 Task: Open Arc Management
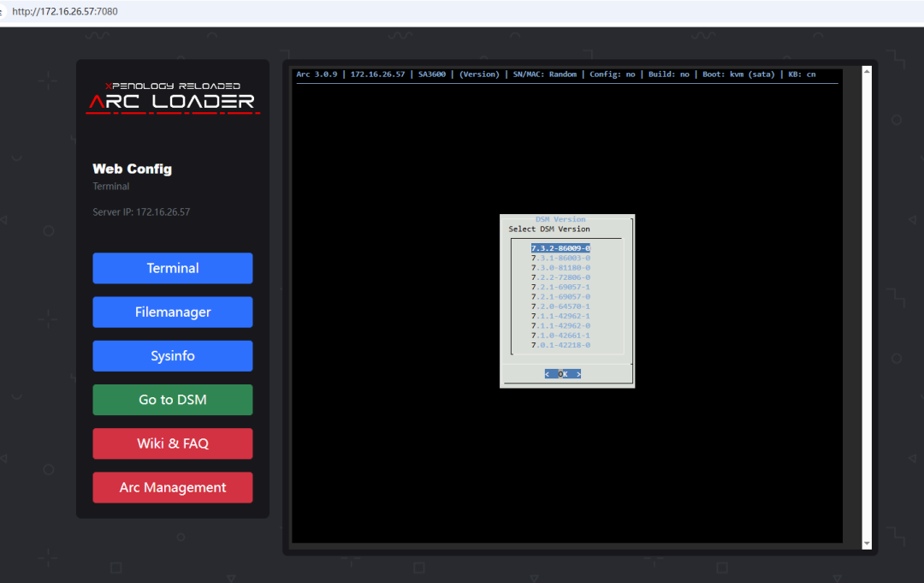tap(173, 487)
